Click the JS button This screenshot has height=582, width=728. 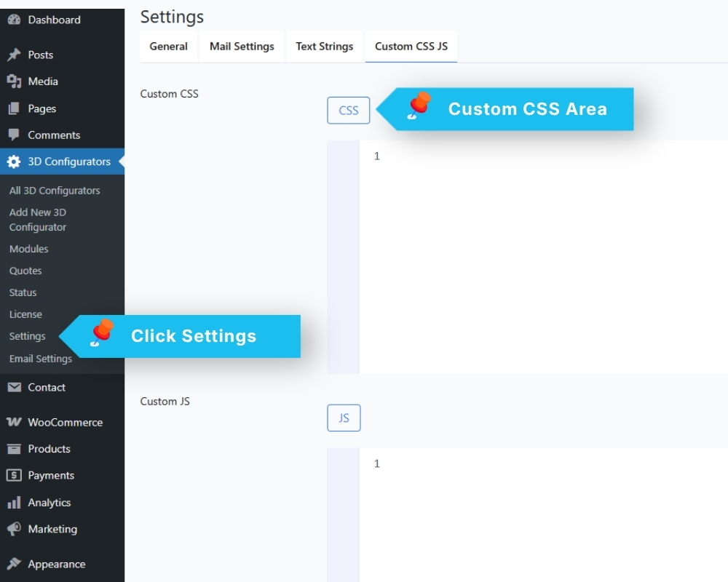pyautogui.click(x=344, y=418)
